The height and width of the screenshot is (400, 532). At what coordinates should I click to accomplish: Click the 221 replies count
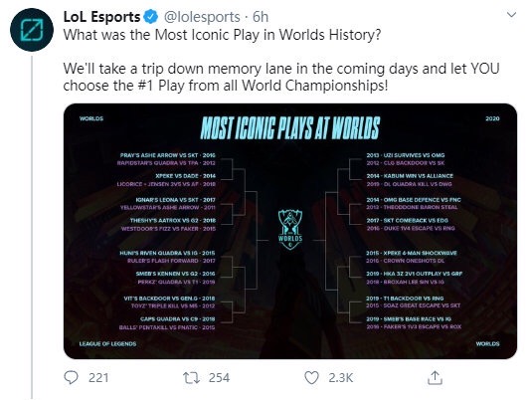98,377
